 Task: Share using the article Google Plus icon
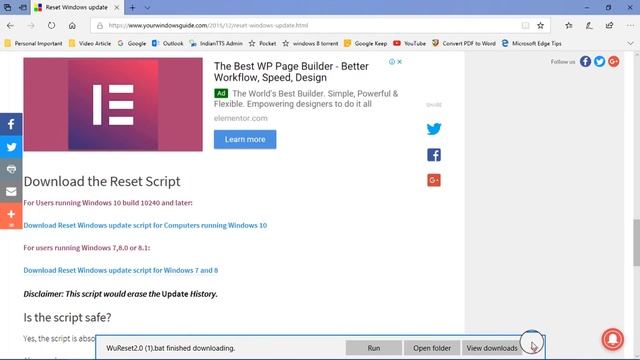pyautogui.click(x=434, y=180)
